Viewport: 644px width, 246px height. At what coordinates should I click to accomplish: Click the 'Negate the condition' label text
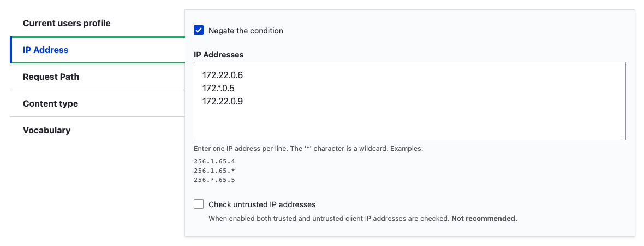pyautogui.click(x=246, y=31)
